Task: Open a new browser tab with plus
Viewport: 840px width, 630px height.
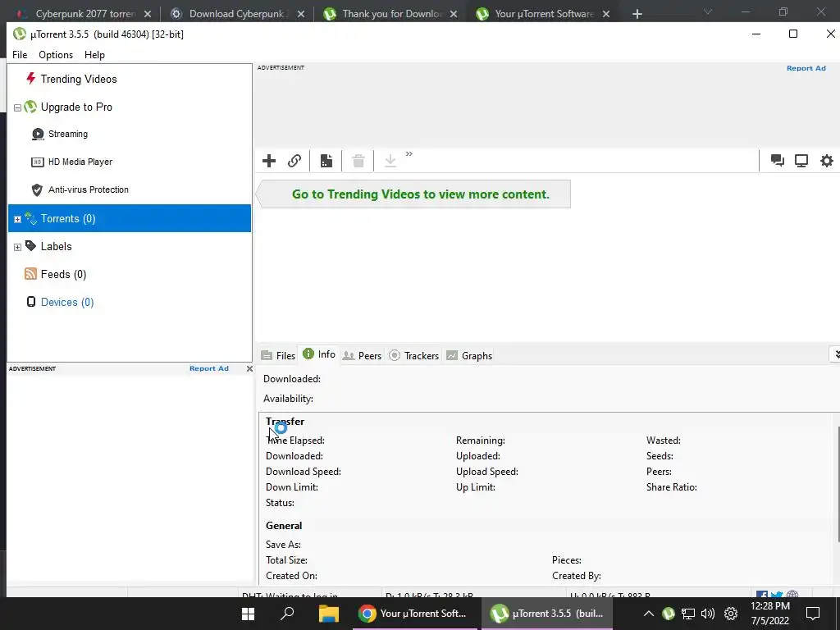Action: coord(637,14)
